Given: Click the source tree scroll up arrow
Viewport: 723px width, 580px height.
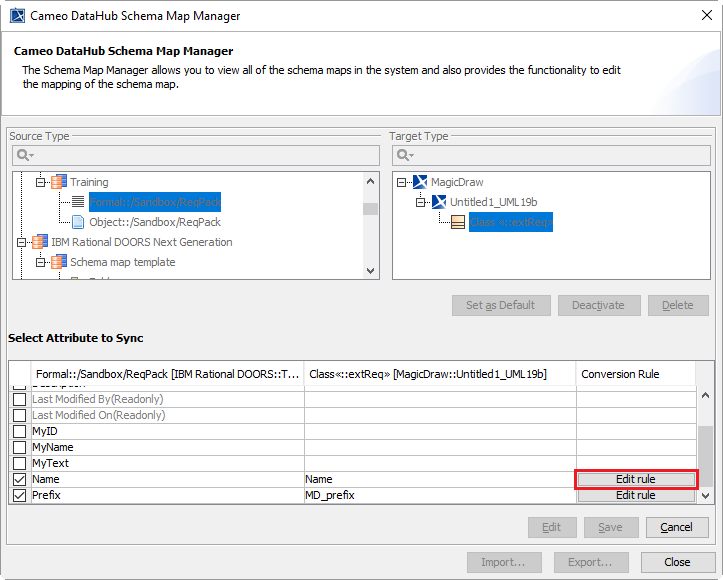Looking at the screenshot, I should [370, 182].
